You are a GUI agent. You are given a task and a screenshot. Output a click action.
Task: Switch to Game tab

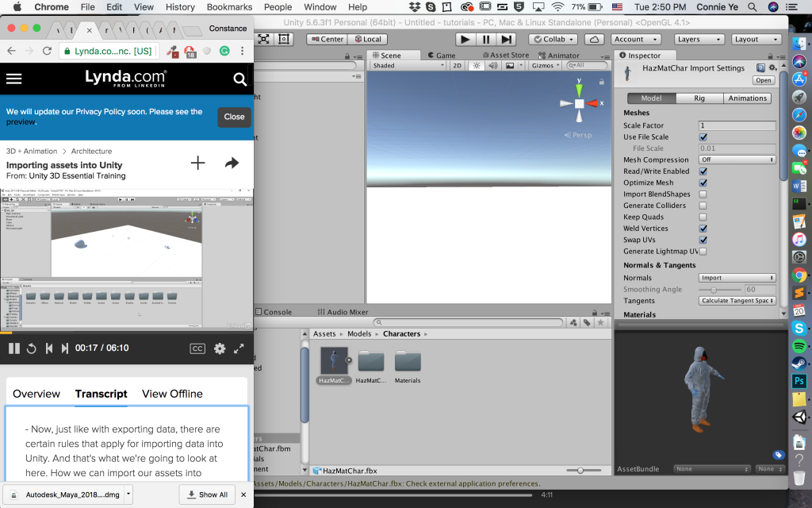pyautogui.click(x=442, y=56)
